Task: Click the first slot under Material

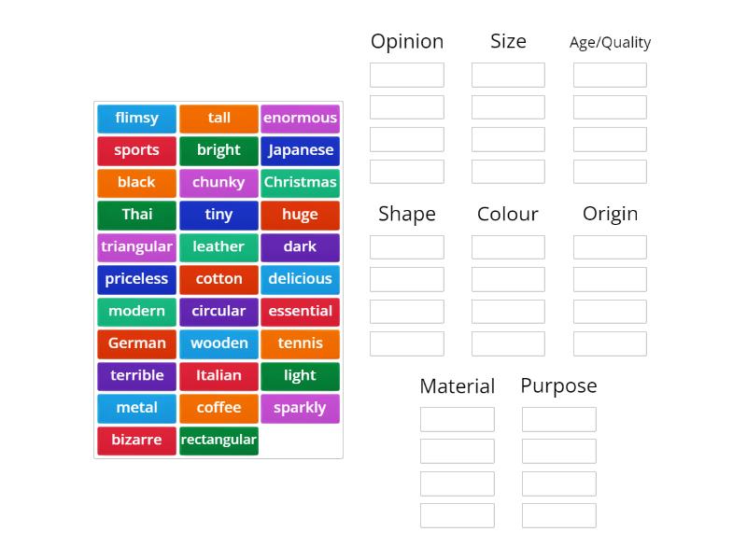Action: [458, 419]
